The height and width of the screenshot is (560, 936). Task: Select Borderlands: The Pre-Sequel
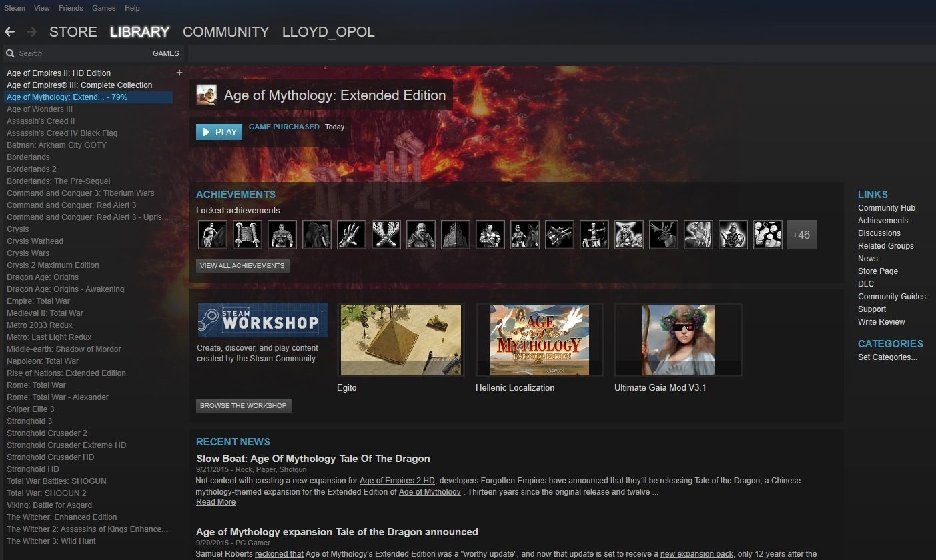59,181
